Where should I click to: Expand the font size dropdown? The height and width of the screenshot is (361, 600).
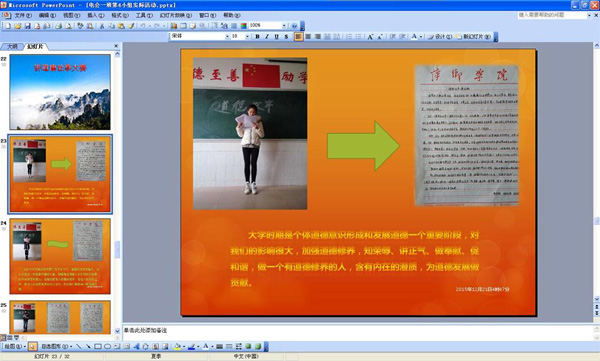click(248, 37)
